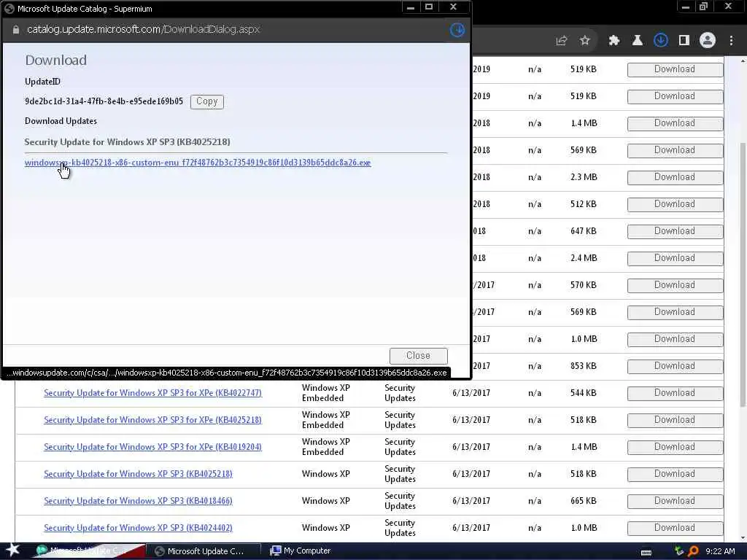Open the Extensions puzzle icon
This screenshot has width=747, height=560.
coord(614,41)
